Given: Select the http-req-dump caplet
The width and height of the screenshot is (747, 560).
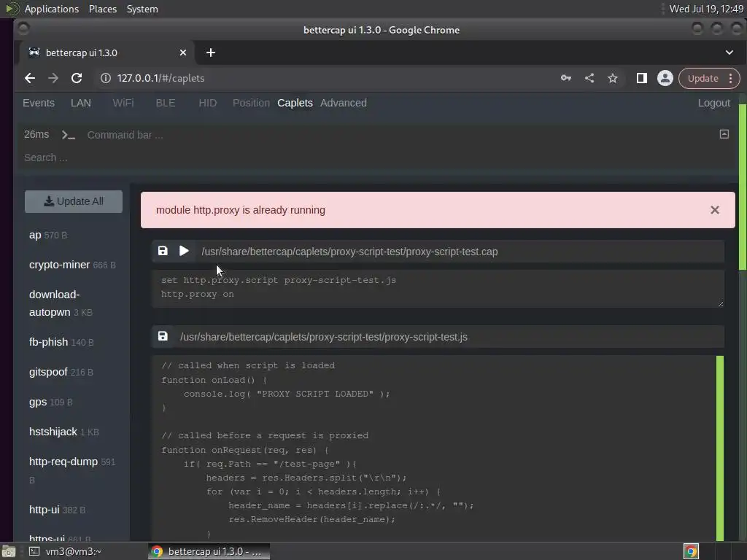Looking at the screenshot, I should point(72,470).
